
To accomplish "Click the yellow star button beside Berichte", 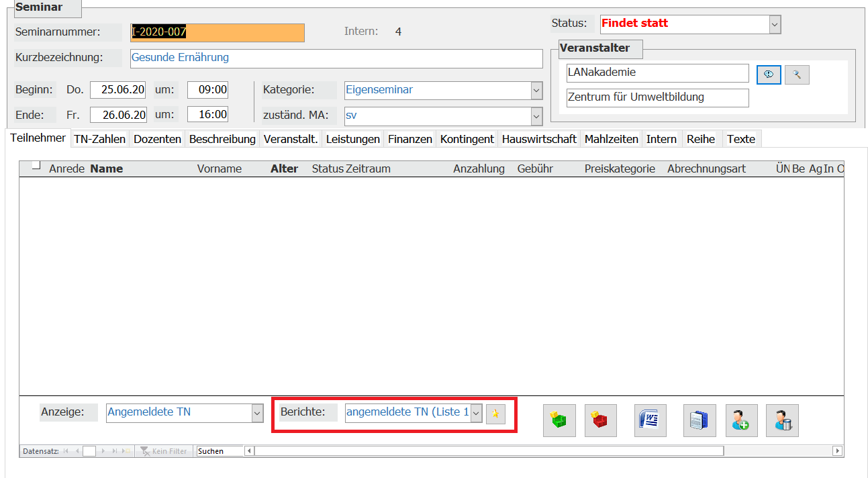I will [x=495, y=414].
